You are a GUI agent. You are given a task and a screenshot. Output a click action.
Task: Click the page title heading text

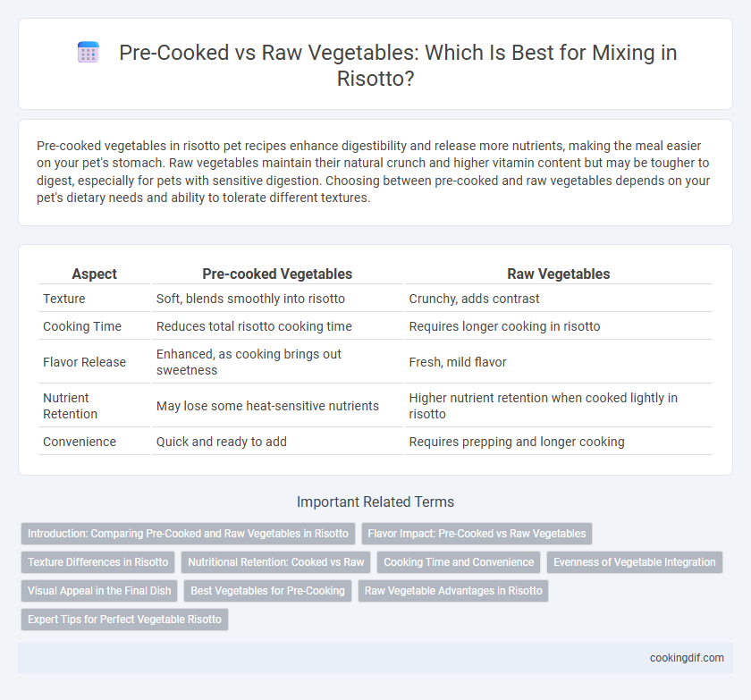pos(398,65)
